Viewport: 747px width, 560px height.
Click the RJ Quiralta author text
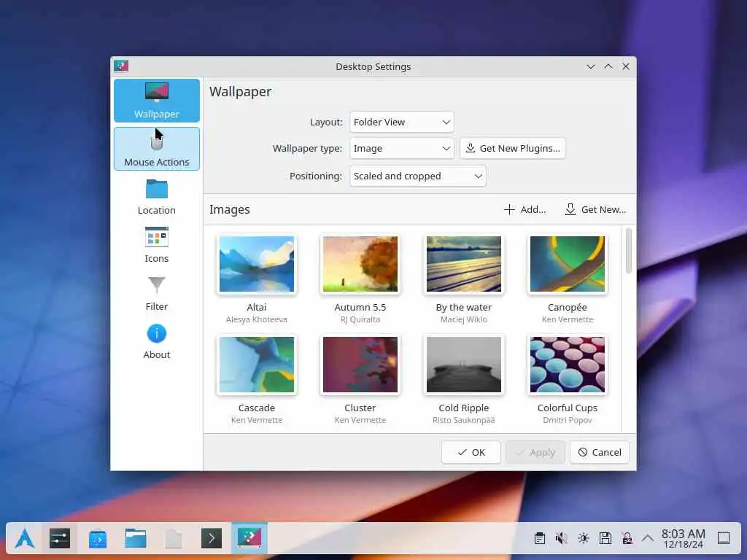point(360,319)
